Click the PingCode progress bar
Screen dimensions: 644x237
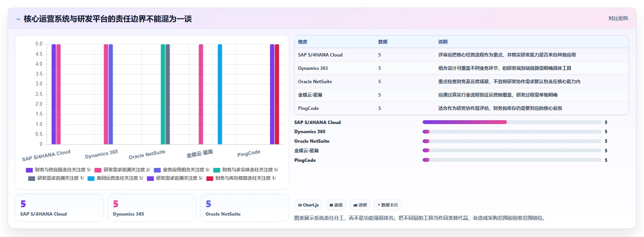point(512,160)
